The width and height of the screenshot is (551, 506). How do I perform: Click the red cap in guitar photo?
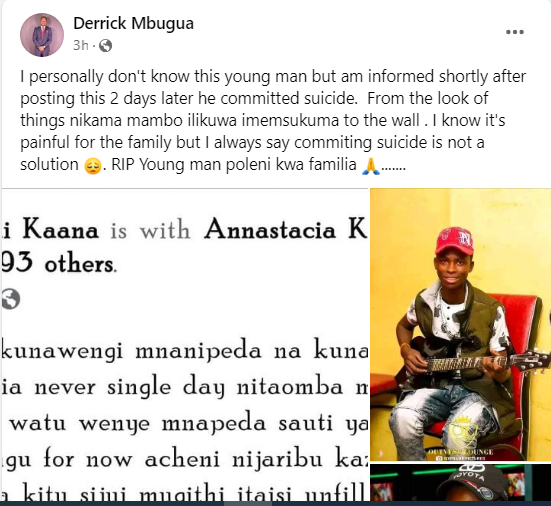[454, 240]
